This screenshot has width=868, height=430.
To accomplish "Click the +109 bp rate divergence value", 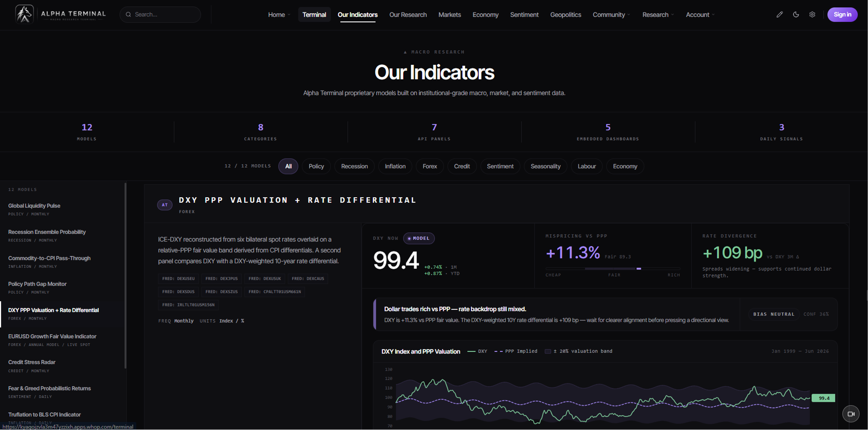I will pyautogui.click(x=732, y=253).
